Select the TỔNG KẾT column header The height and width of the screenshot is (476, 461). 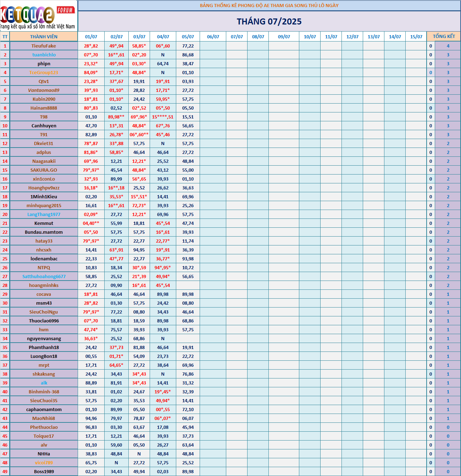pos(444,37)
